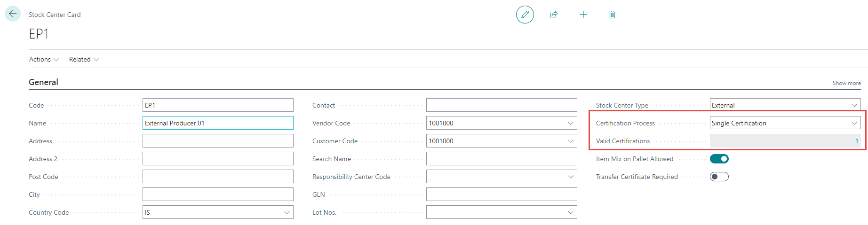Expand the Certification Process dropdown
This screenshot has width=868, height=225.
pos(854,123)
